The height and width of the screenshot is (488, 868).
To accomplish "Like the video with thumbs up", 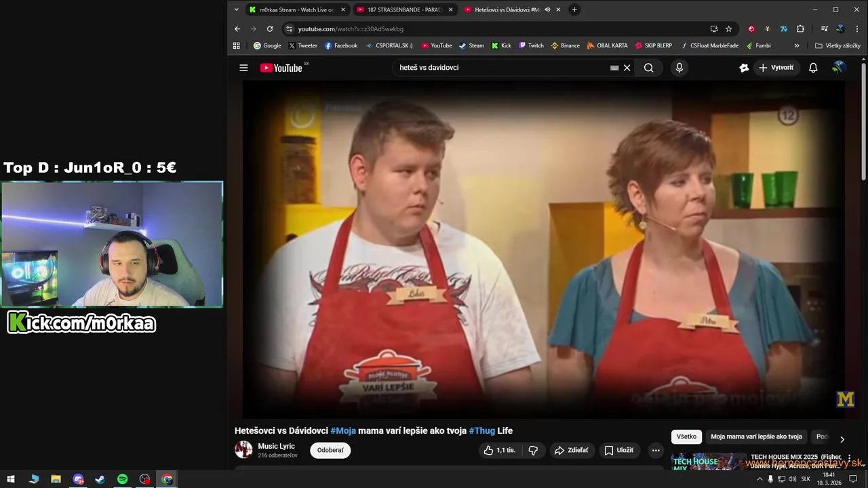I will click(x=499, y=450).
